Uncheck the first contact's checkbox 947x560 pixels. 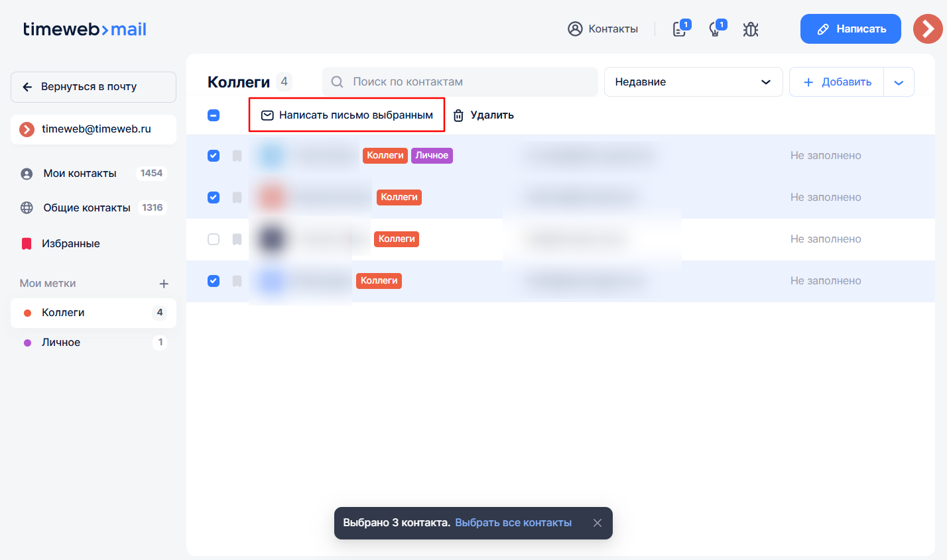coord(214,156)
